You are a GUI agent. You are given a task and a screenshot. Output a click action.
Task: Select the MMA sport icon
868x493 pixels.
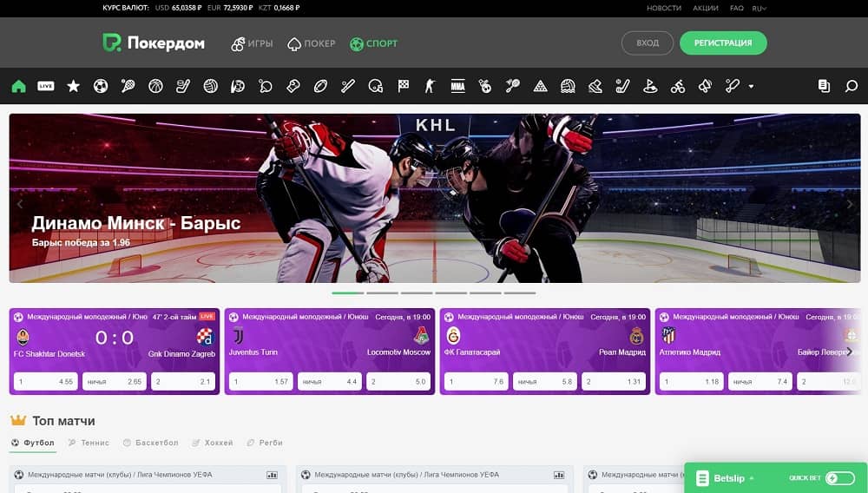click(457, 86)
